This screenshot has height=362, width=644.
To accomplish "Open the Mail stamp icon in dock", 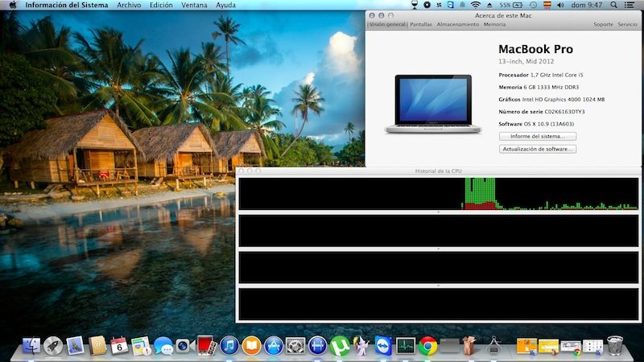I will click(75, 346).
